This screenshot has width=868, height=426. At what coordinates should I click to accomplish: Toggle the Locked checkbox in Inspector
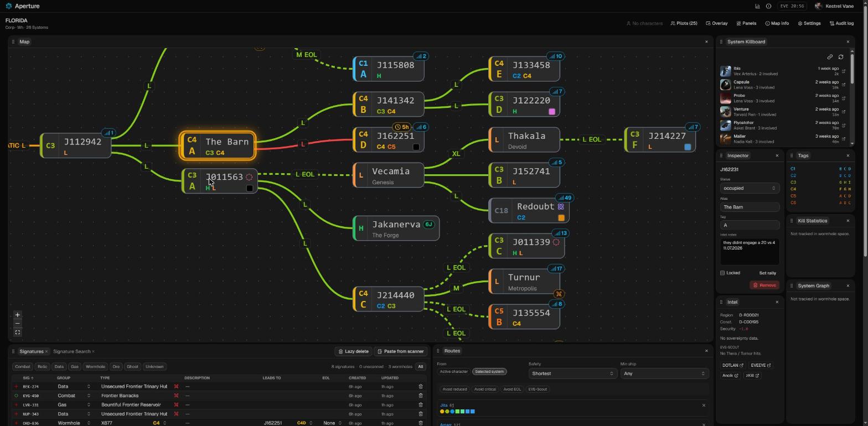tap(722, 273)
